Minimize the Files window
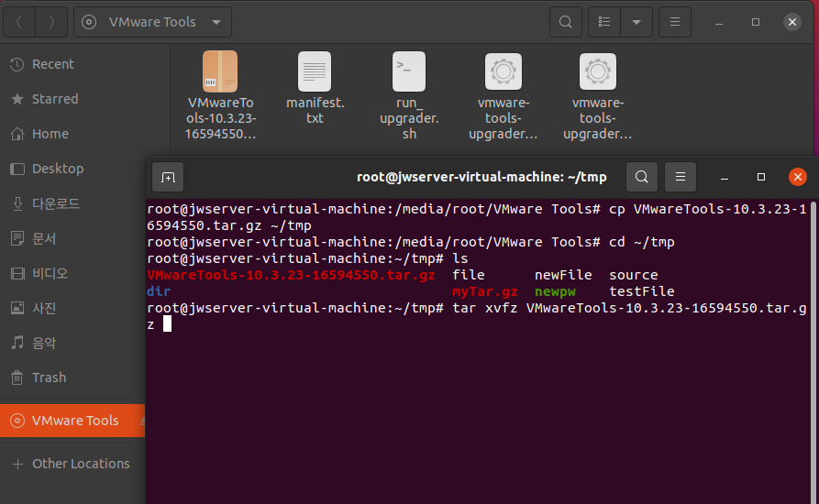 [x=719, y=22]
